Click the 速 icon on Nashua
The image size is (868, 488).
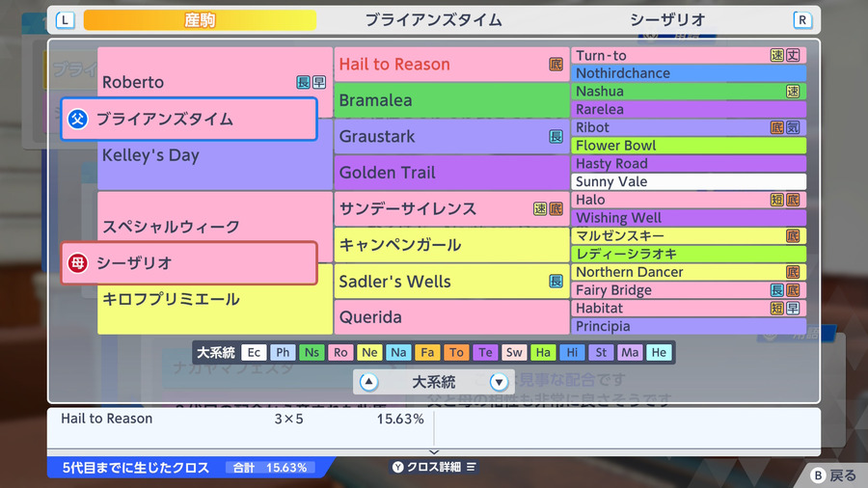(x=793, y=92)
